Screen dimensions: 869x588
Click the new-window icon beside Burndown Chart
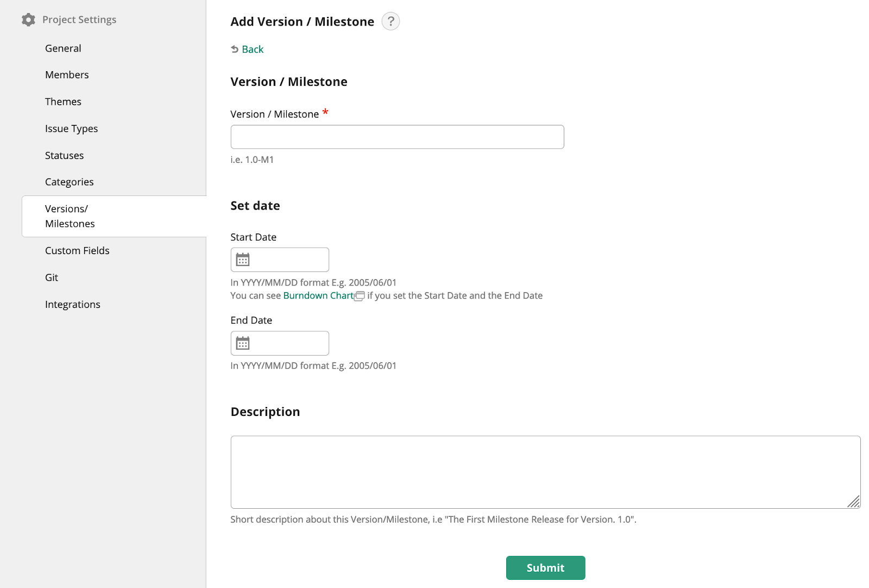tap(360, 296)
